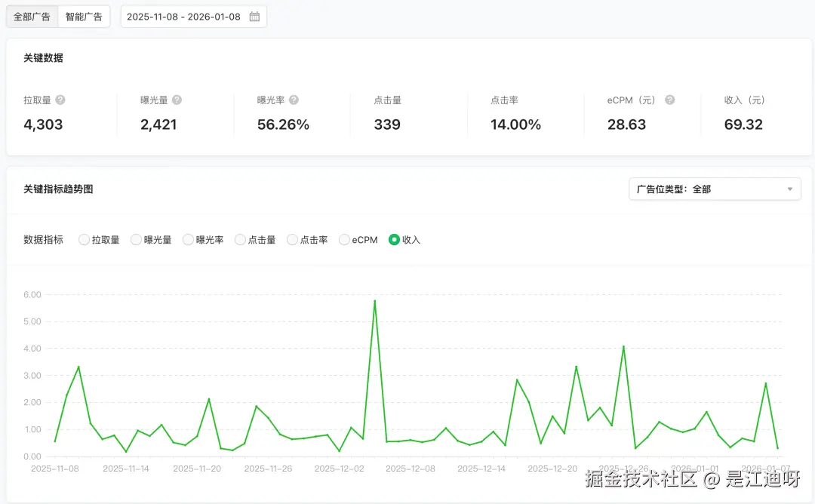
Task: Switch to the 智能广告 tab
Action: (x=84, y=17)
